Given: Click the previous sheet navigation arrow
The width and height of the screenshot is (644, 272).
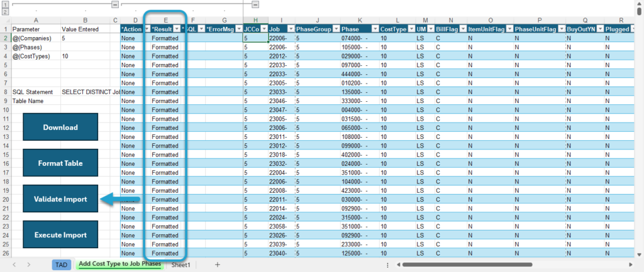Looking at the screenshot, I should pyautogui.click(x=14, y=264).
